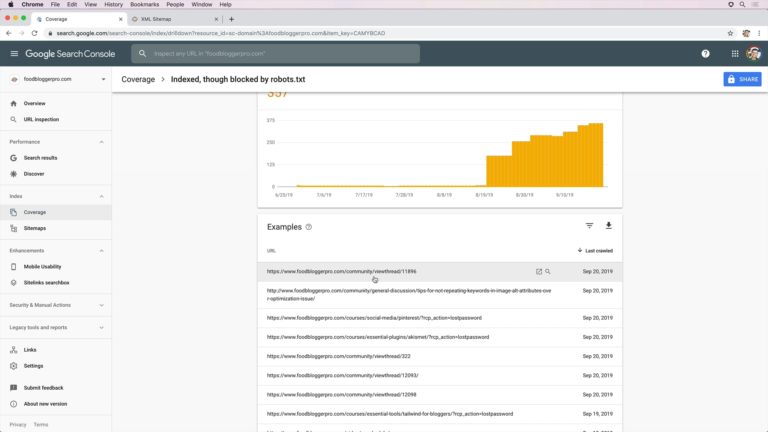The image size is (768, 432).
Task: Open the File menu
Action: coord(55,4)
